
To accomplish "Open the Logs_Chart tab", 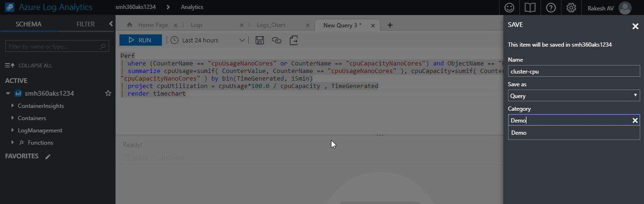I will pos(271,25).
